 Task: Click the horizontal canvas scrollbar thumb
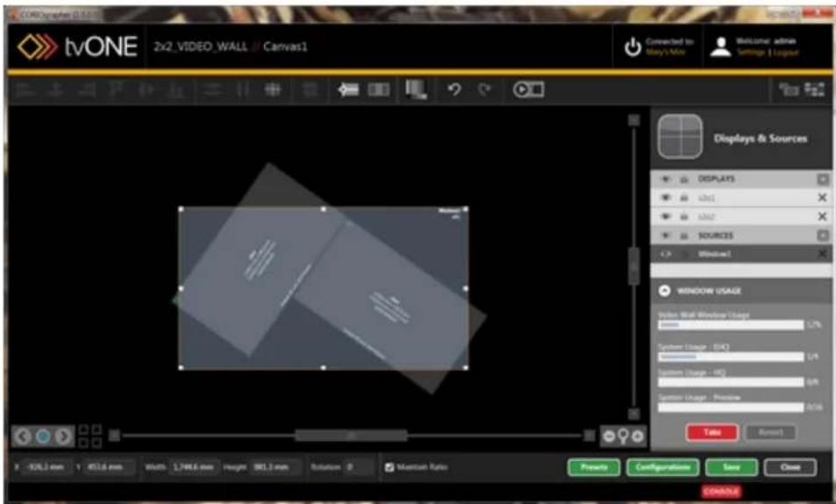(x=351, y=436)
